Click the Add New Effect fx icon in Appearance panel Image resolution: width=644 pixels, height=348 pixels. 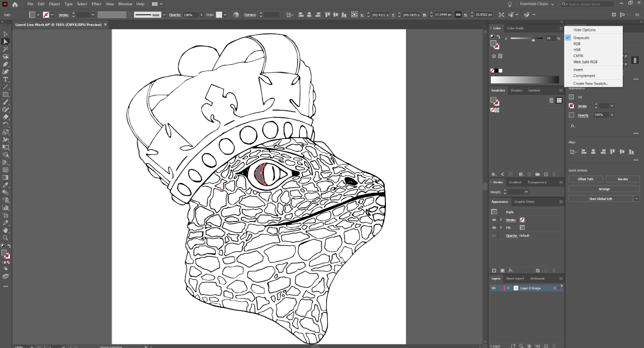click(x=511, y=270)
